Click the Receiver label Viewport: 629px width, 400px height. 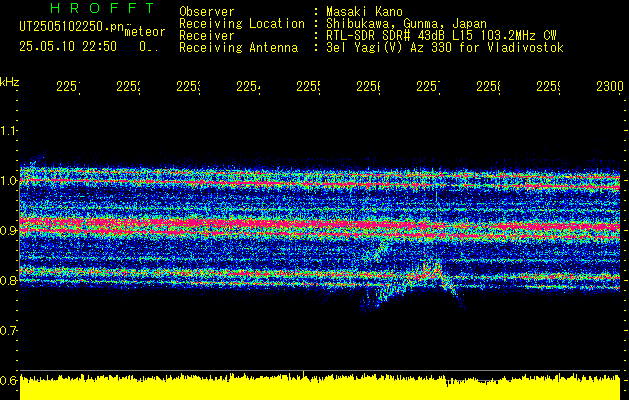click(207, 36)
